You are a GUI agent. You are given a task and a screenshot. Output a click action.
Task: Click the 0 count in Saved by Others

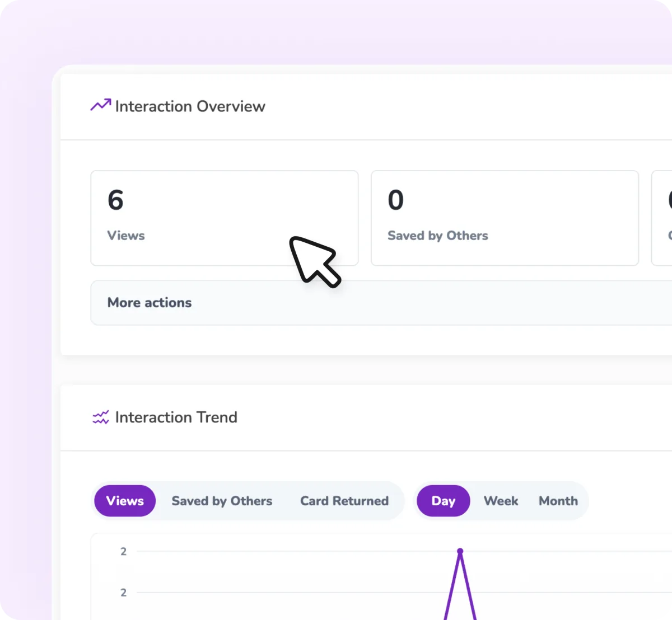396,200
